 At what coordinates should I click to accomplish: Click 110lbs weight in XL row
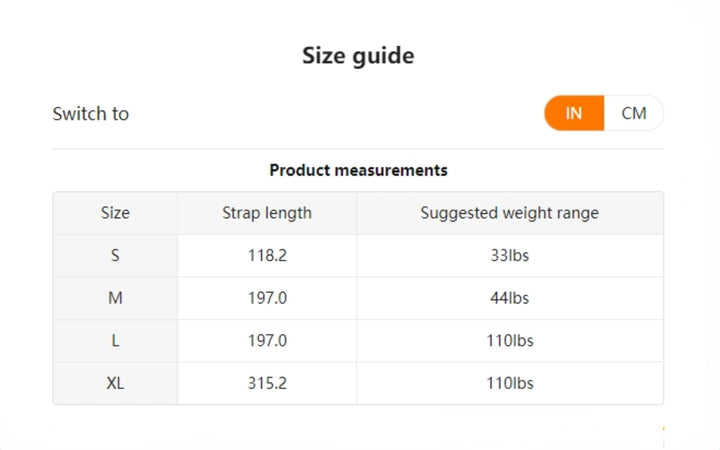pos(509,383)
